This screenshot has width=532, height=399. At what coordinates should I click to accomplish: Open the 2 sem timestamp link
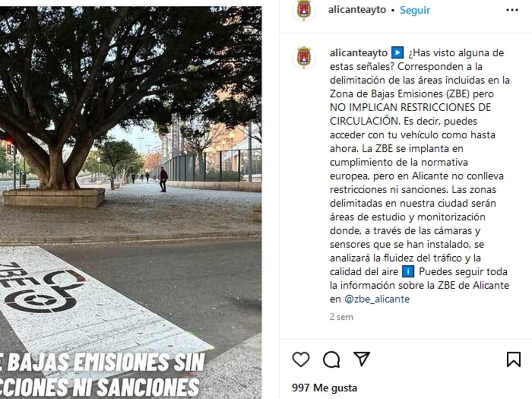341,317
